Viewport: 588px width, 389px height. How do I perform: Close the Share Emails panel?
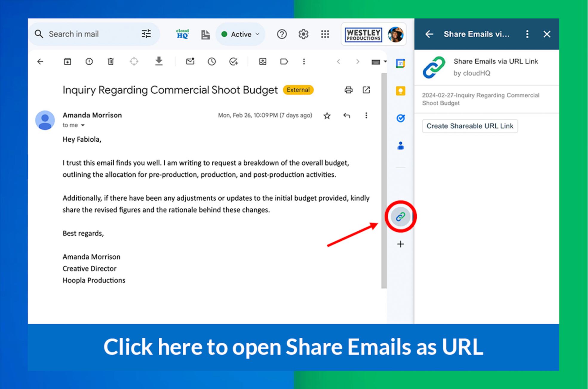[547, 34]
